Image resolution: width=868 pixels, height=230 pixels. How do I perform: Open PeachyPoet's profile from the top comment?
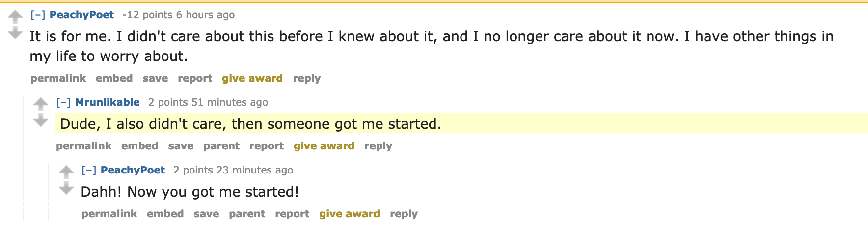pyautogui.click(x=81, y=15)
